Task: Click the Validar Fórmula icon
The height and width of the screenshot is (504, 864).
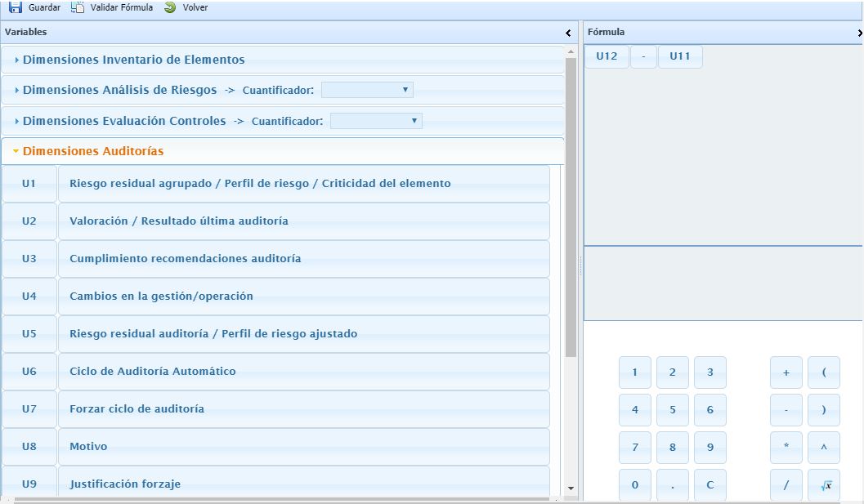Action: 78,7
